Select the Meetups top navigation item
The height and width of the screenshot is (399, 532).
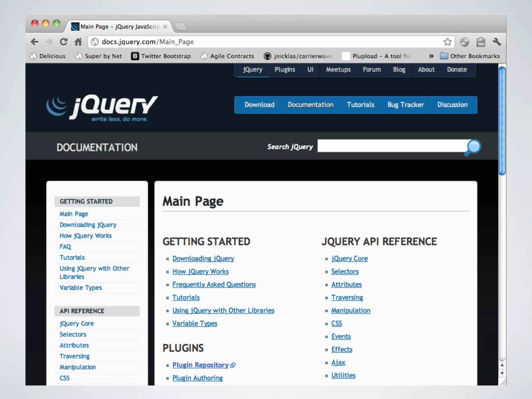(x=338, y=70)
